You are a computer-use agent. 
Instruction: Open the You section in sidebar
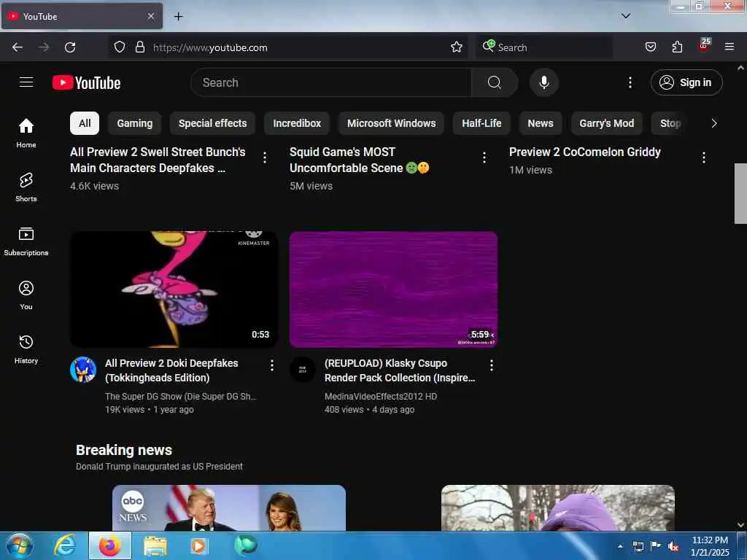click(x=26, y=295)
